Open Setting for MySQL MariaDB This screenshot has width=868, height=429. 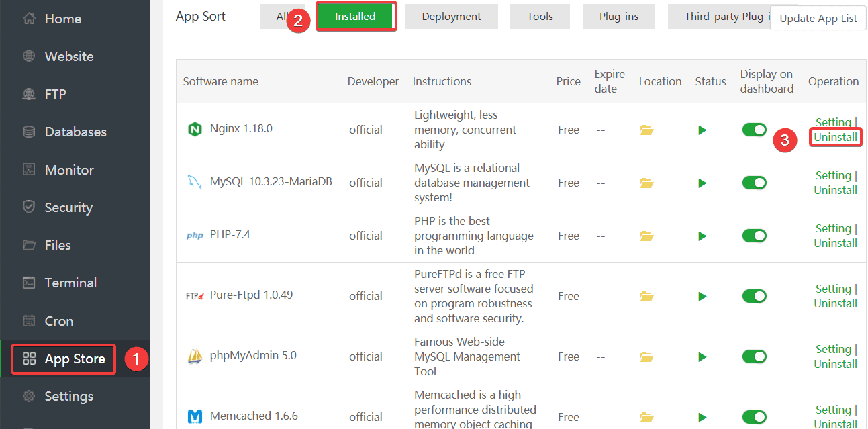coord(833,175)
